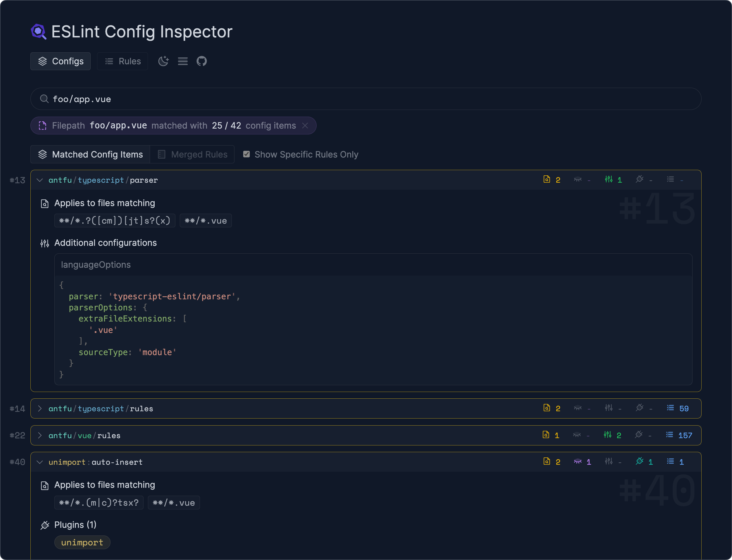Image resolution: width=732 pixels, height=560 pixels.
Task: Open the Configs tab
Action: tap(60, 61)
